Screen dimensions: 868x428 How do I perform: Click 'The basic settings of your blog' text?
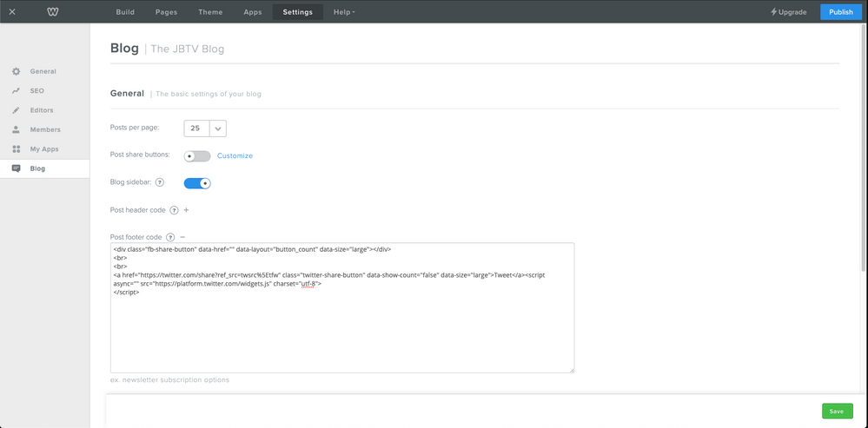tap(209, 94)
